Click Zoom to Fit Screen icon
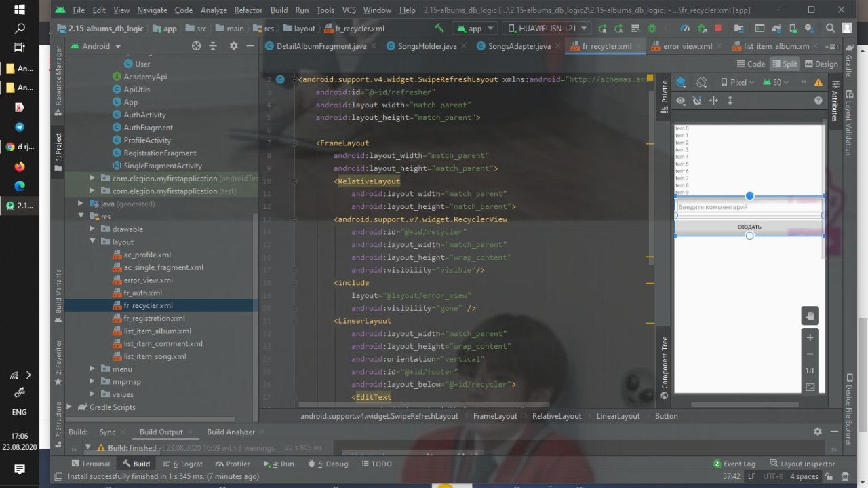Image resolution: width=868 pixels, height=488 pixels. [810, 387]
